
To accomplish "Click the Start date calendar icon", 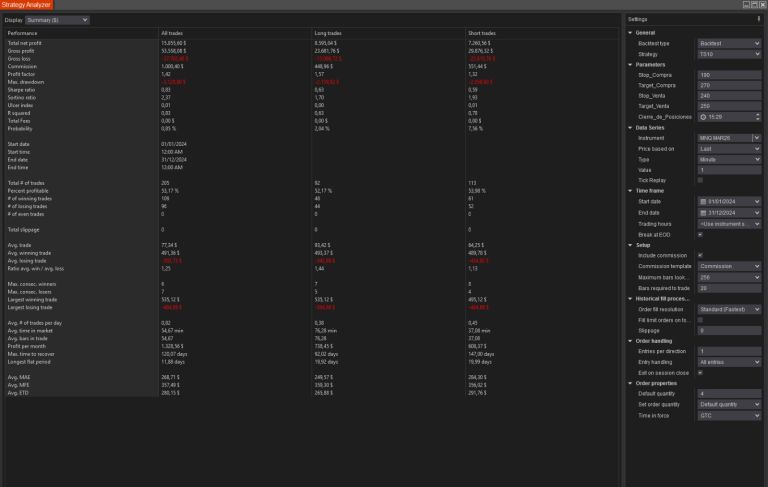I will [x=703, y=202].
